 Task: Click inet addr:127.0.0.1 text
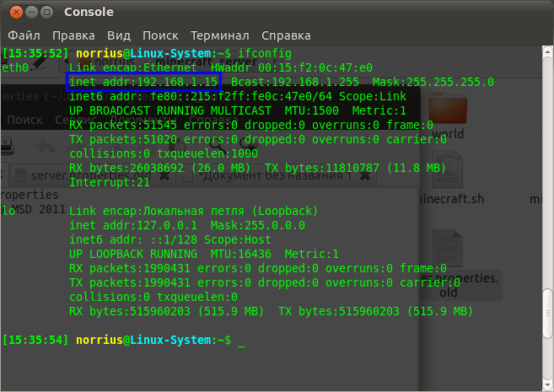click(133, 225)
